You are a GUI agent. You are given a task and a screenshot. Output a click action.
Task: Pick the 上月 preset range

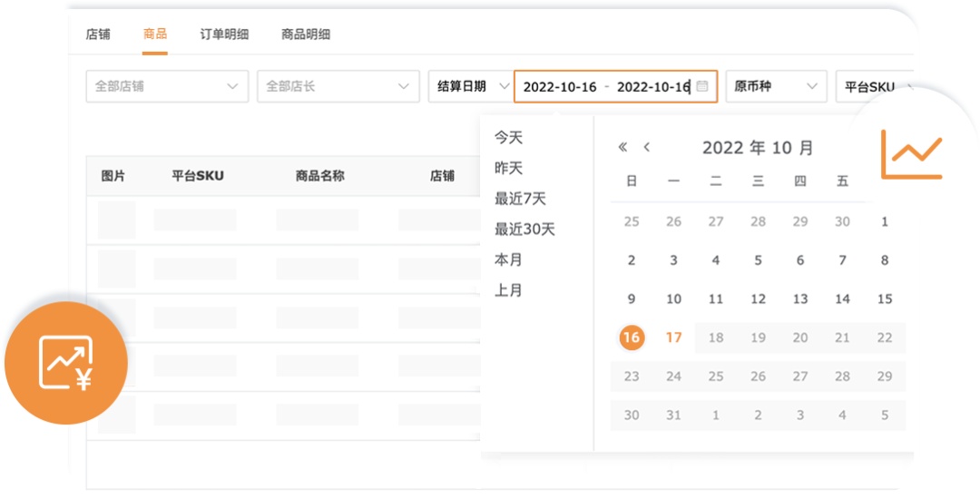click(x=508, y=291)
